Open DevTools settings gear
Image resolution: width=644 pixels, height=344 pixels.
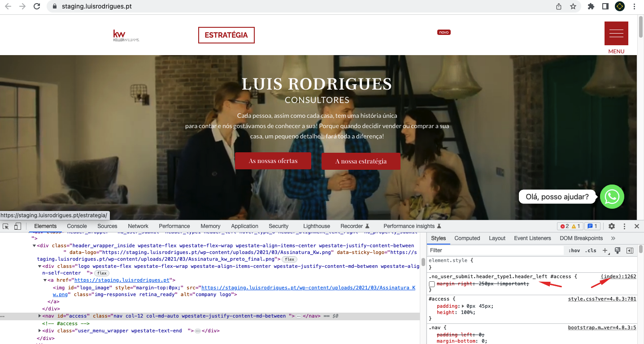[612, 226]
